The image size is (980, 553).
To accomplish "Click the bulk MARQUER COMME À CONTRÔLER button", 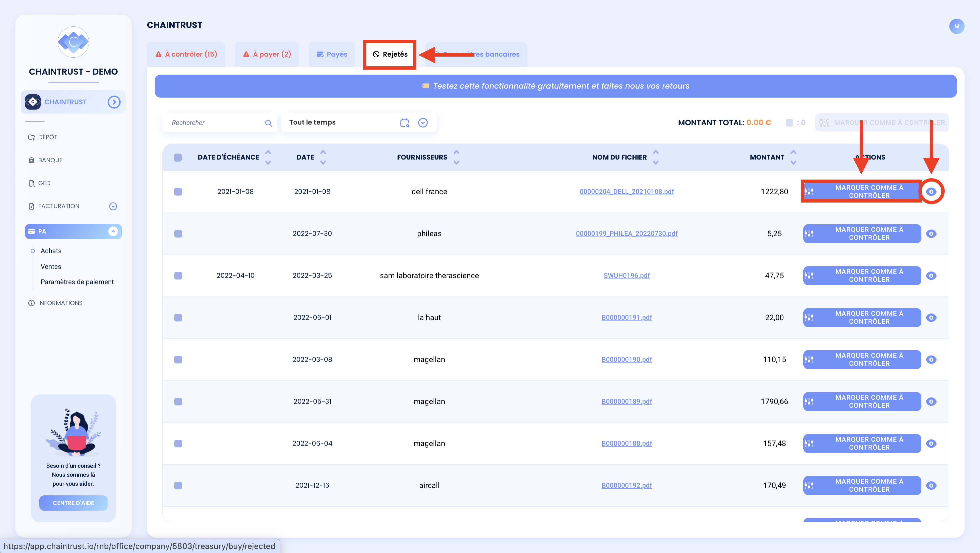I will [881, 123].
